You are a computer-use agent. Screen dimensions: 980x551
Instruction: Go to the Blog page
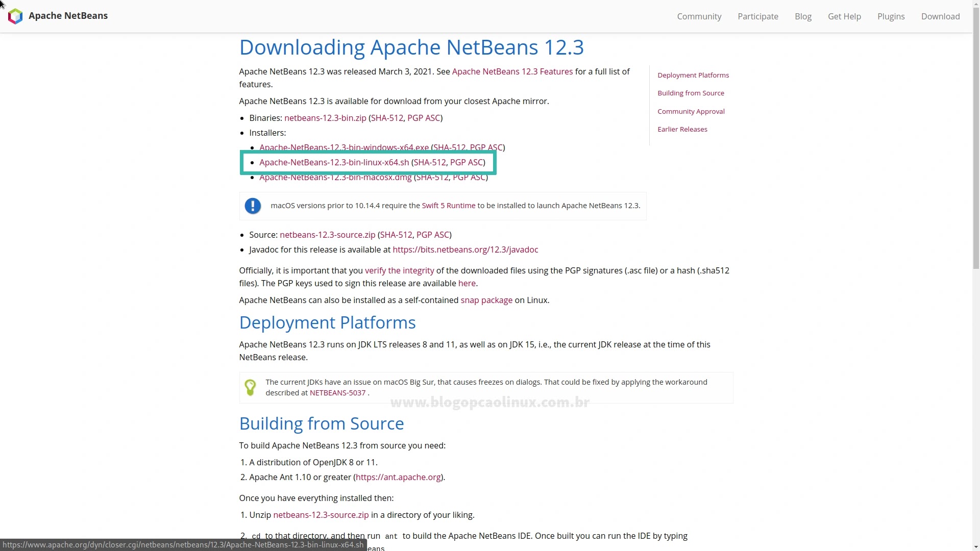(x=803, y=16)
